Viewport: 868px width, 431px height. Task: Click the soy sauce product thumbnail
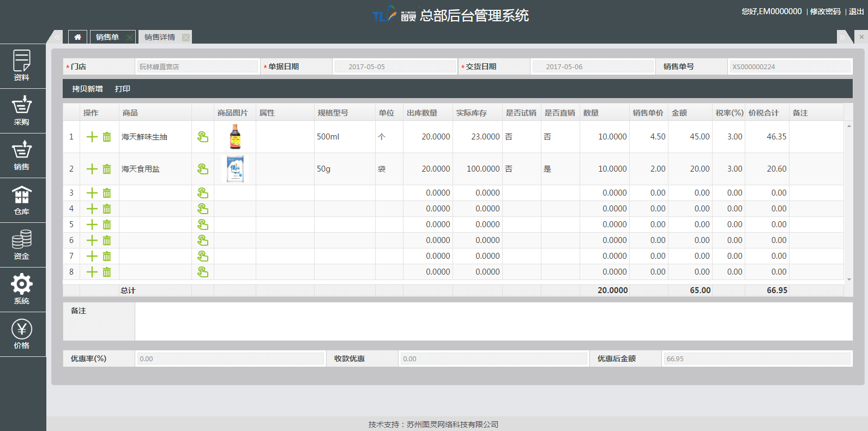[x=235, y=137]
